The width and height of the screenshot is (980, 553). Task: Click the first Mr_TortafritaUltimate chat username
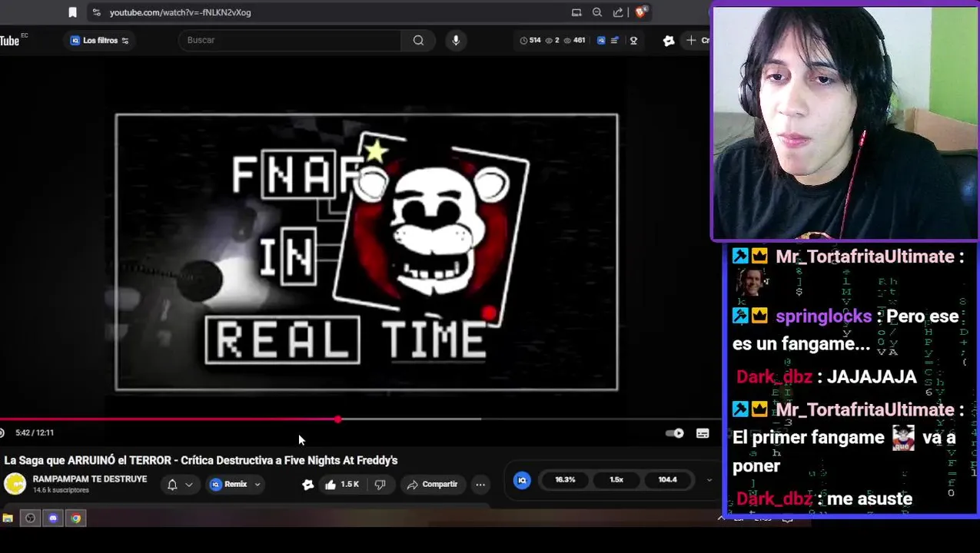point(865,257)
